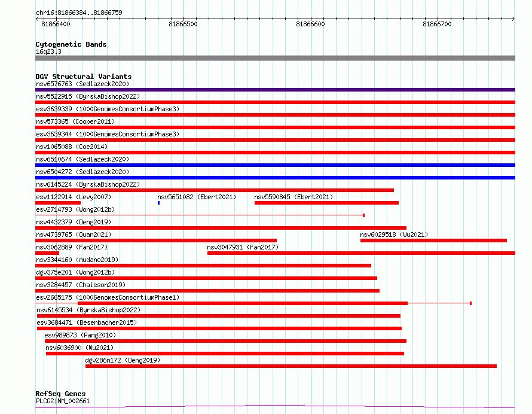Click the short red nsv3062889 bar
532x414 pixels.
point(47,253)
